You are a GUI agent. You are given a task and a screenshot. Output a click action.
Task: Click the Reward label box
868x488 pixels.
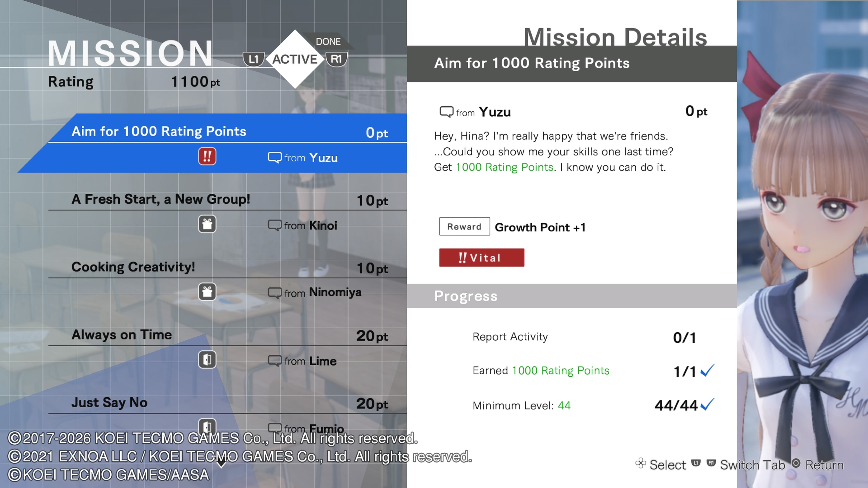pos(464,226)
